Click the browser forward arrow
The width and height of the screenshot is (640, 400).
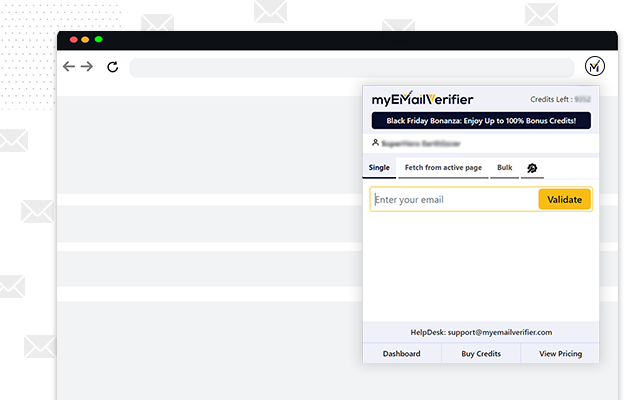(87, 67)
